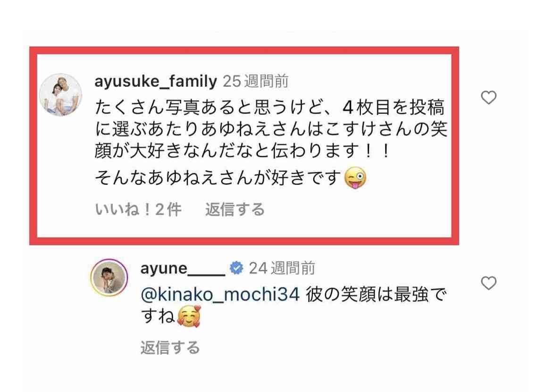The width and height of the screenshot is (552, 392).
Task: Click 返信する under the ayusuke_family comment
Action: [x=235, y=209]
